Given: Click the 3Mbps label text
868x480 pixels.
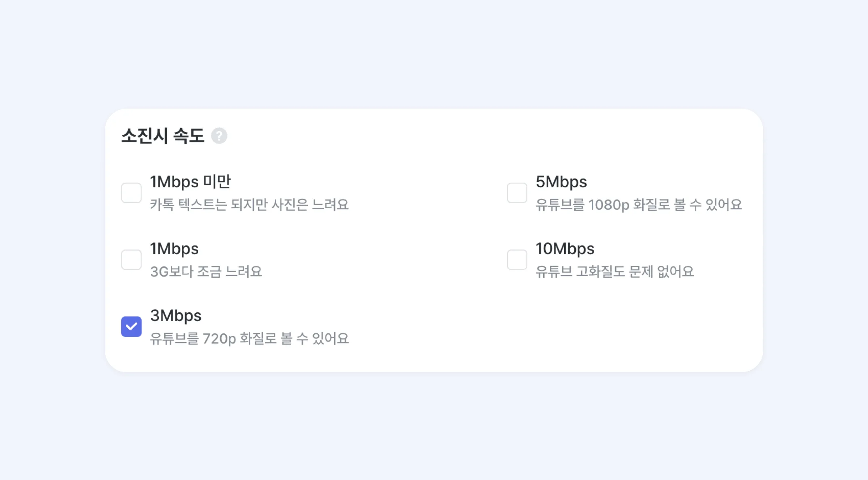Looking at the screenshot, I should [x=176, y=315].
